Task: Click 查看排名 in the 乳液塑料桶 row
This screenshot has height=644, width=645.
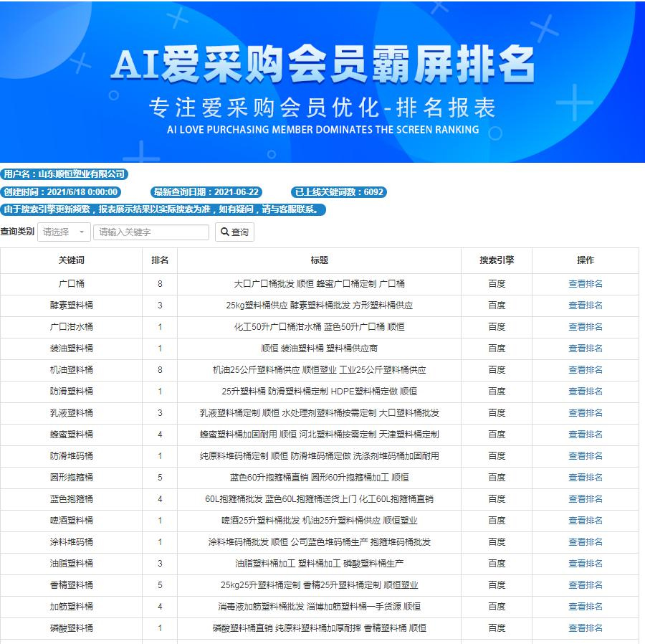Action: coord(585,413)
